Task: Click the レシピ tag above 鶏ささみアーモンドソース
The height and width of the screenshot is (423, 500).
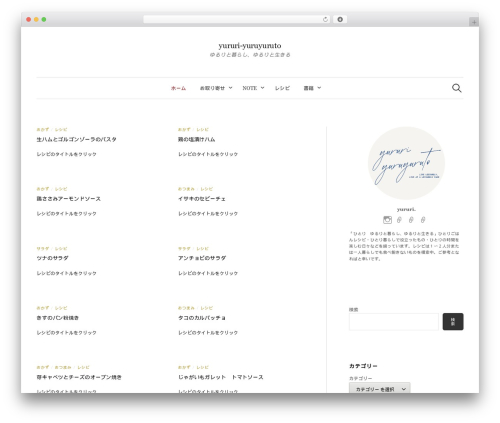Action: (61, 189)
